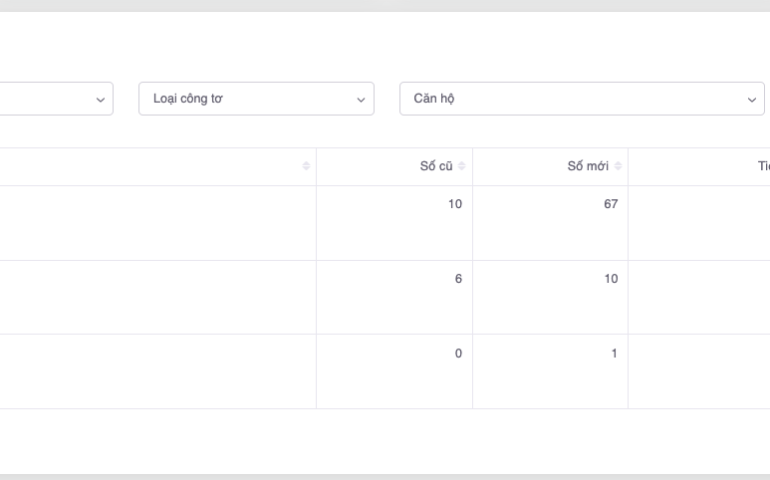This screenshot has height=480, width=770.
Task: Click blank first-column cell of third table row
Action: (x=150, y=371)
